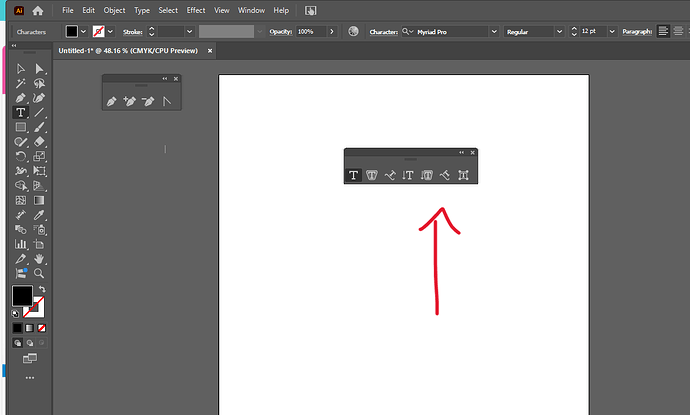Select the Free Transform tool
The image size is (690, 415).
39,171
